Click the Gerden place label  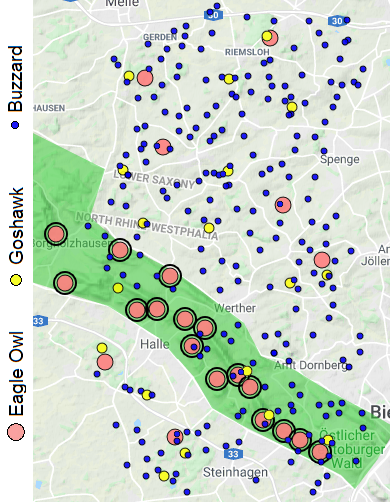click(x=160, y=37)
